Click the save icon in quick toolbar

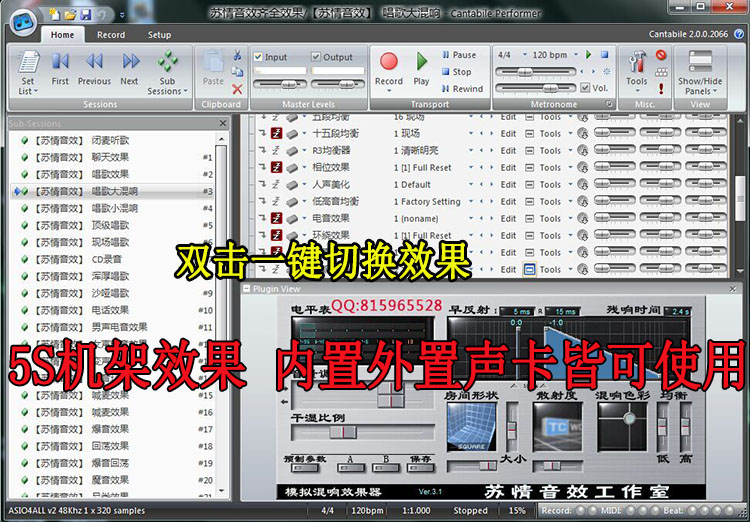[x=86, y=15]
